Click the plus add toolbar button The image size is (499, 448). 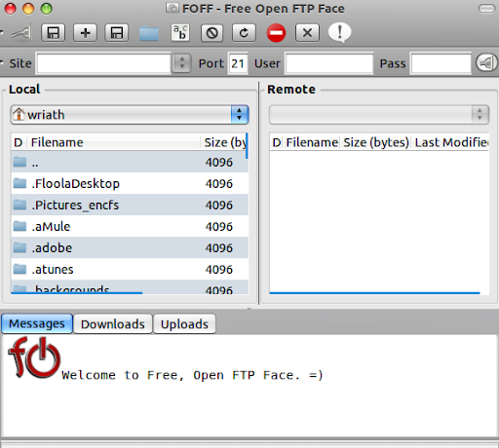[x=85, y=33]
